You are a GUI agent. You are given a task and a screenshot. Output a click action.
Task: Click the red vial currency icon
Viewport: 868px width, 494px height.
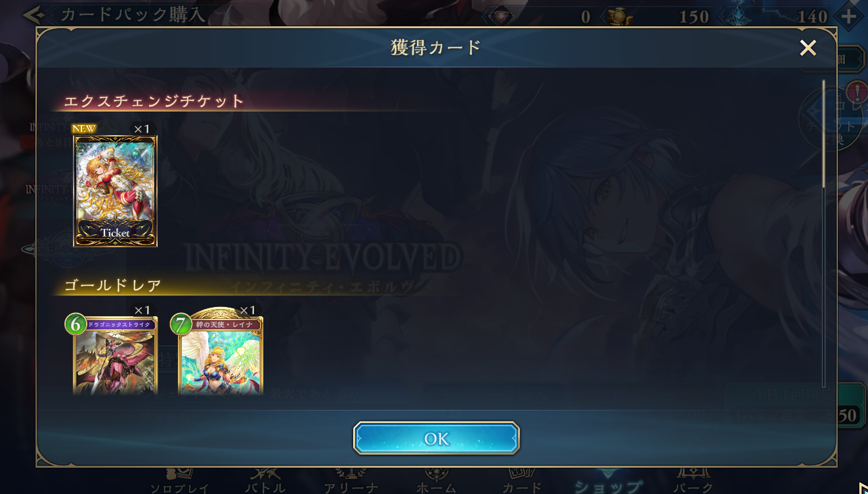coord(500,16)
